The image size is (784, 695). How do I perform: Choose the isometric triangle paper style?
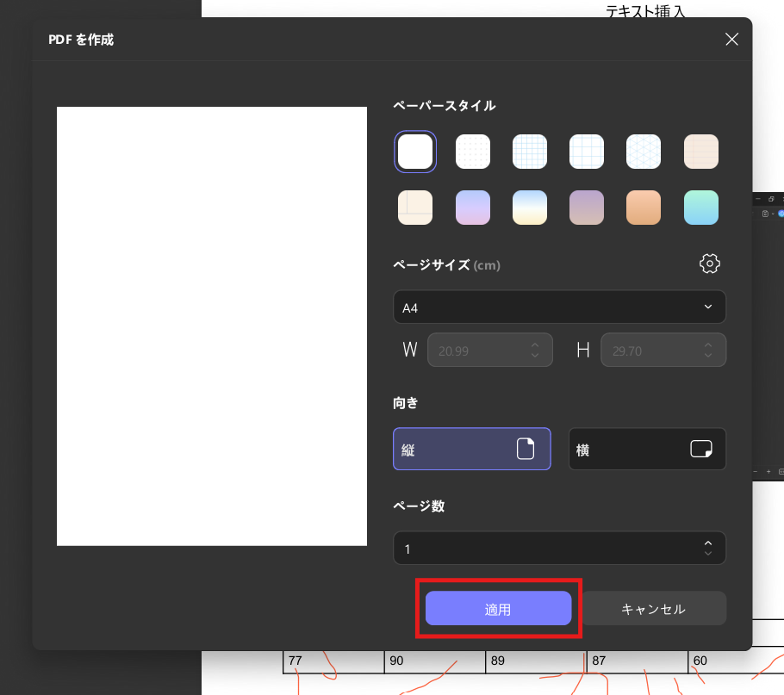(644, 152)
